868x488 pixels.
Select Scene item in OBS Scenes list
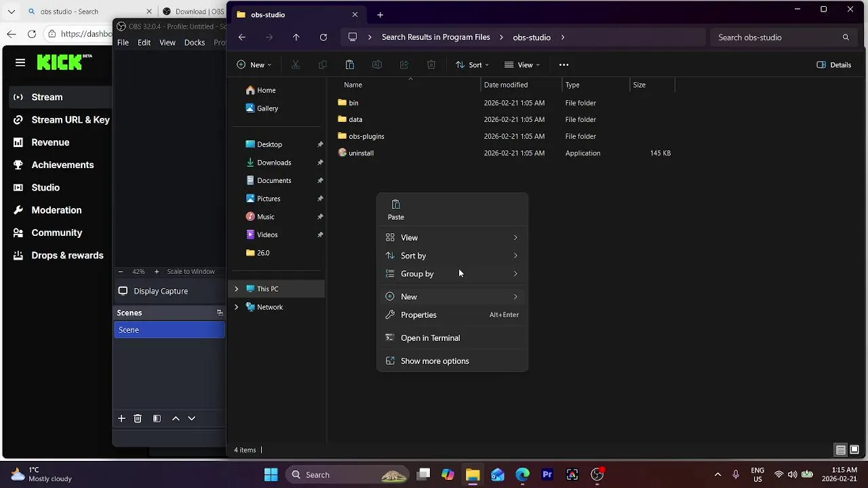click(170, 330)
